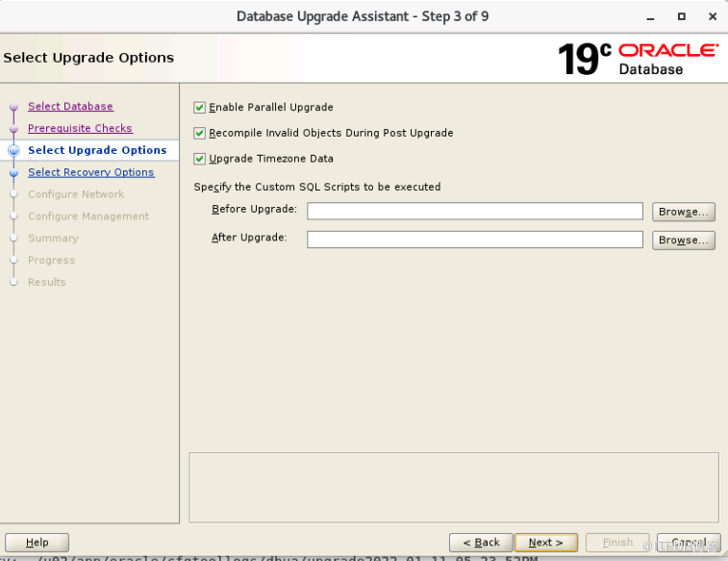Browse for After Upgrade SQL script

pos(683,241)
